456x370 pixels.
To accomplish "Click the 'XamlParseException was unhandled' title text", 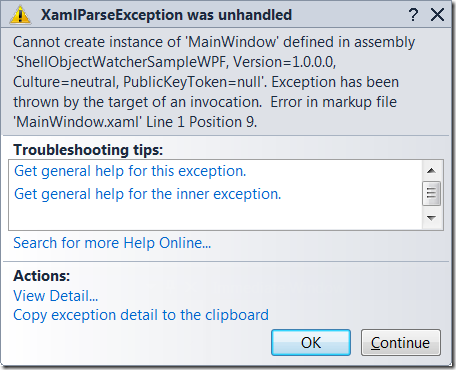I will (x=166, y=15).
